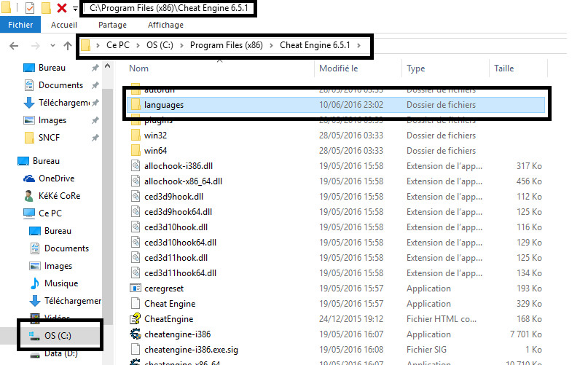588x365 pixels.
Task: Expand chevron after OS (C:) breadcrumb
Action: [x=182, y=45]
